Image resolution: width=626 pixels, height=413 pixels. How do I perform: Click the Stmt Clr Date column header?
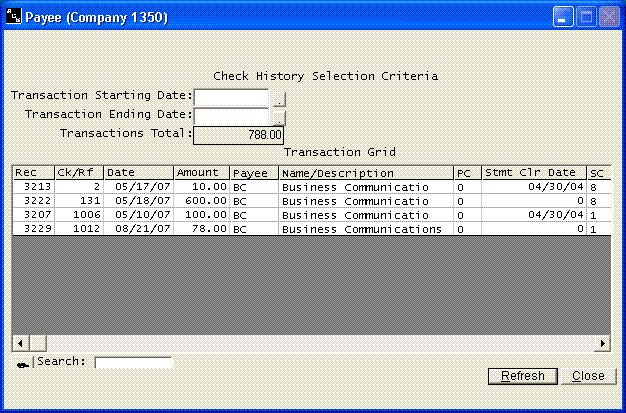pyautogui.click(x=533, y=173)
